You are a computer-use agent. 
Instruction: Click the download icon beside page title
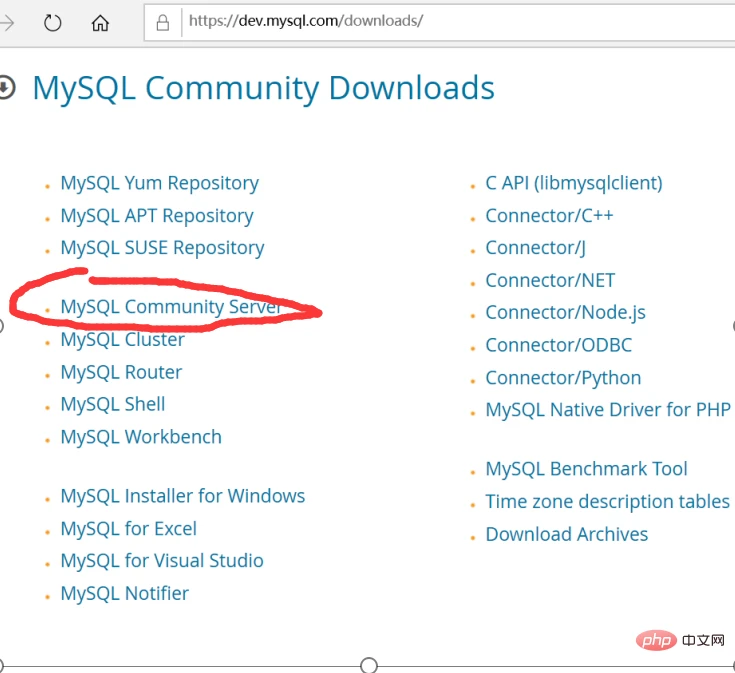[6, 87]
